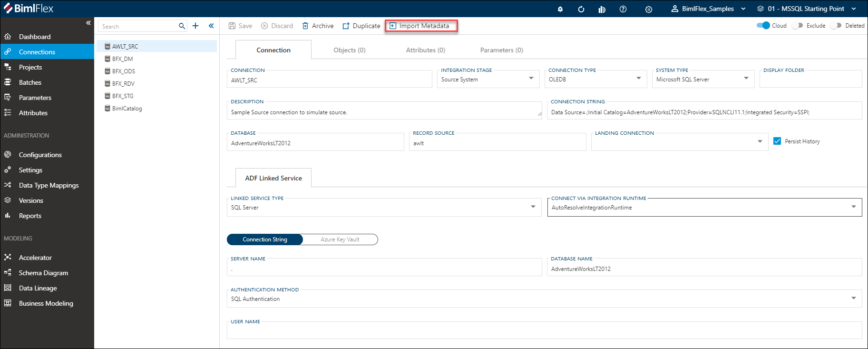The image size is (868, 349).
Task: Click the search magnifier icon
Action: [x=182, y=26]
